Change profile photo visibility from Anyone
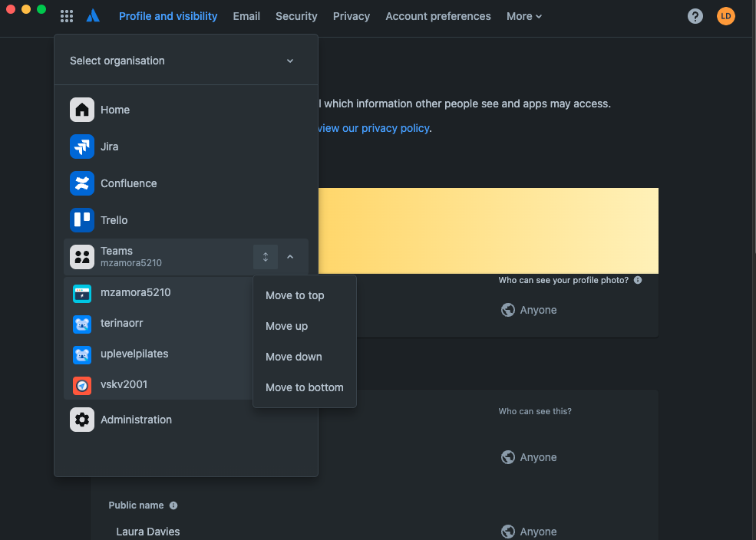Image resolution: width=756 pixels, height=540 pixels. click(x=529, y=310)
